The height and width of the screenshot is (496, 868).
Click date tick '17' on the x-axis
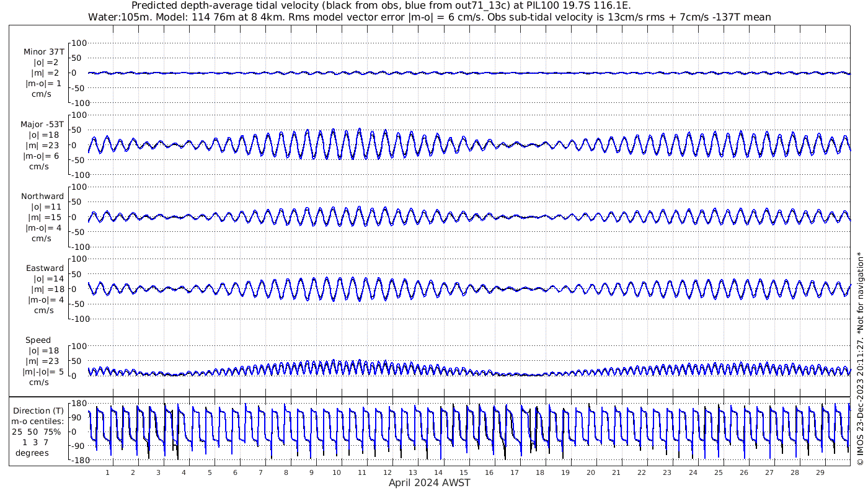coord(515,472)
